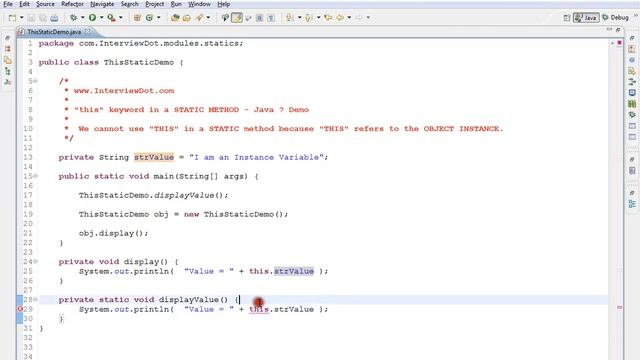
Task: Open the Back history dropdown arrow
Action: [x=349, y=18]
